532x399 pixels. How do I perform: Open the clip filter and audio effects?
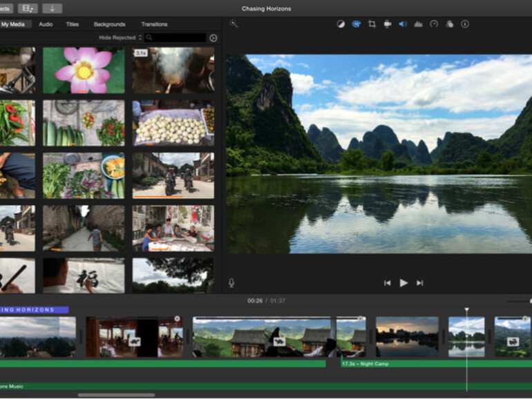pos(449,24)
